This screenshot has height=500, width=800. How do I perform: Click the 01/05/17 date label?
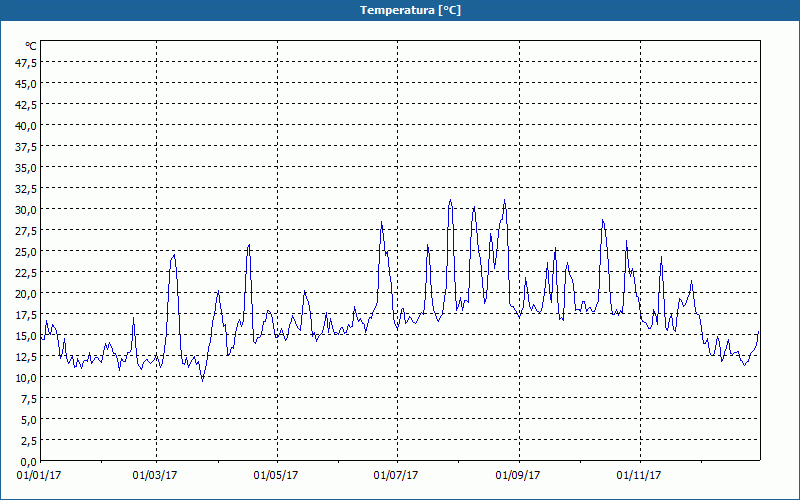point(276,476)
